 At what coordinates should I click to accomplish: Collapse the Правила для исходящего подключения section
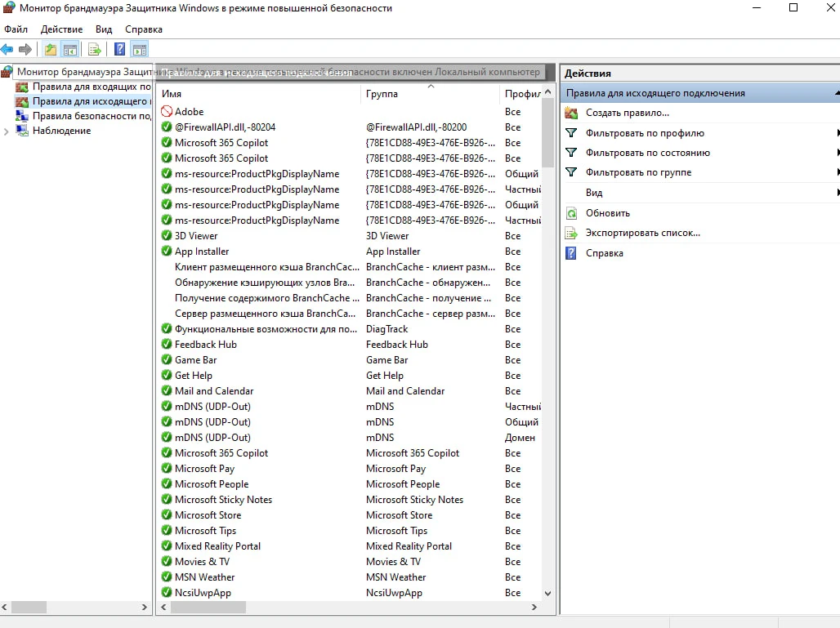pyautogui.click(x=837, y=93)
